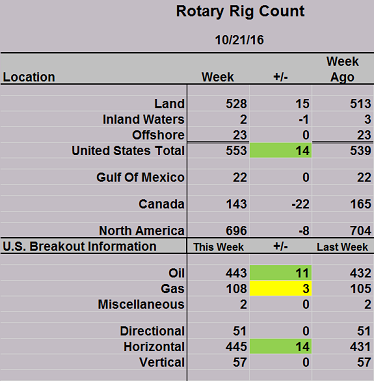
Task: Select the Land row label
Action: tap(169, 104)
